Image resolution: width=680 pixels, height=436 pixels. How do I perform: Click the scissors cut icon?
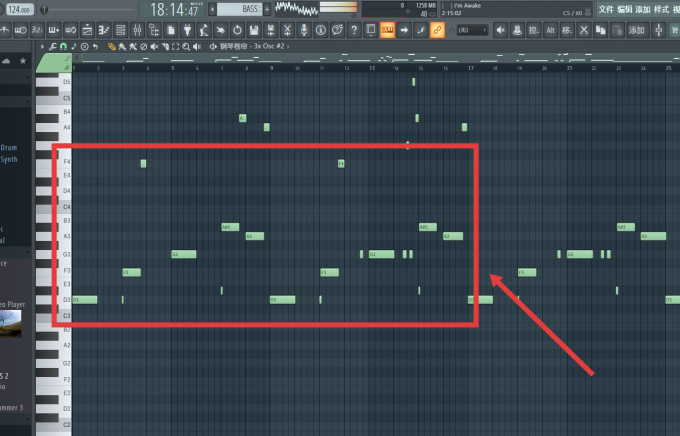584,30
